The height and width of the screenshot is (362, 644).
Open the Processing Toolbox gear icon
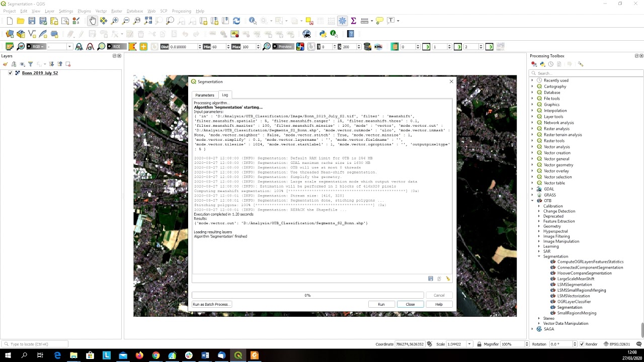pyautogui.click(x=342, y=21)
